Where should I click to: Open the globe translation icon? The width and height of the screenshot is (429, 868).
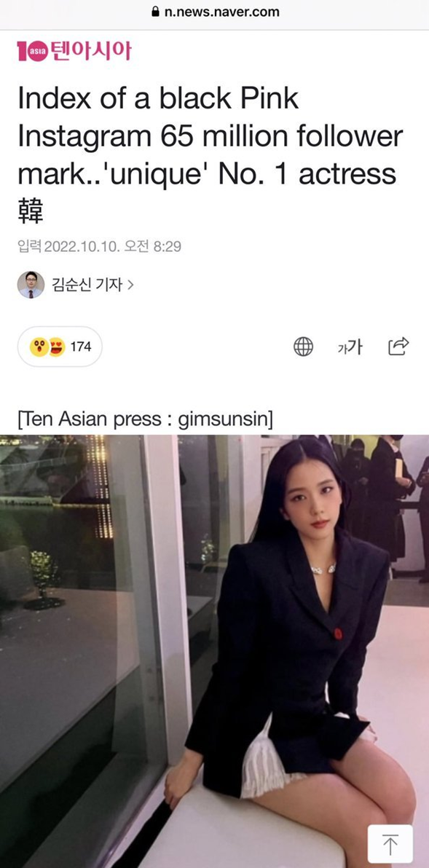coord(303,347)
